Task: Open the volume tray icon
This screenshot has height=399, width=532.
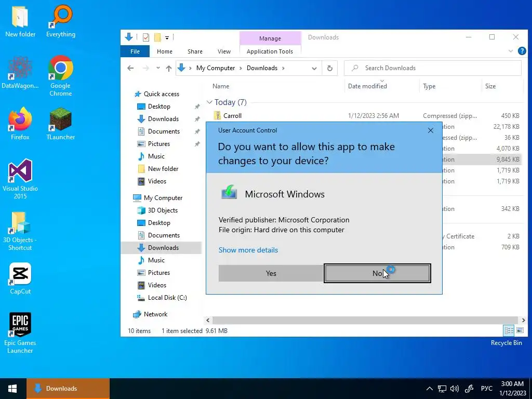Action: (454, 389)
